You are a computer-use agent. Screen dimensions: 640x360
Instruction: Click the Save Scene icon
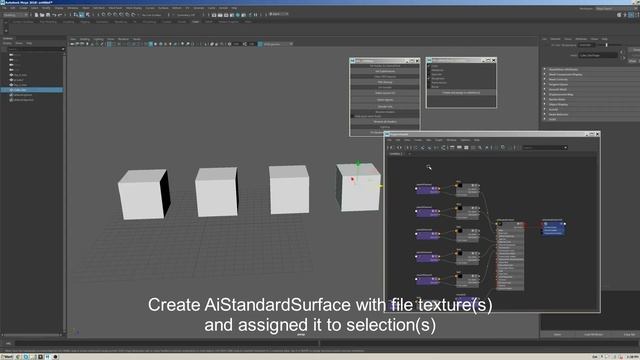(48, 15)
